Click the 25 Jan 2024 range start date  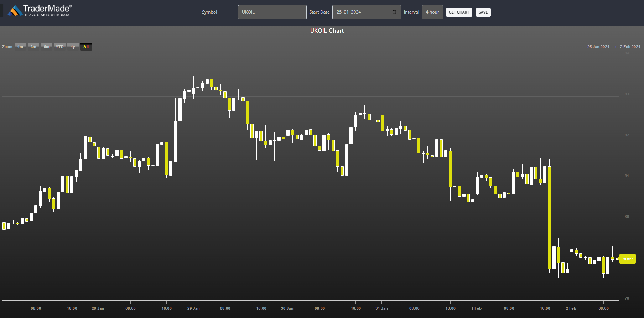click(598, 47)
